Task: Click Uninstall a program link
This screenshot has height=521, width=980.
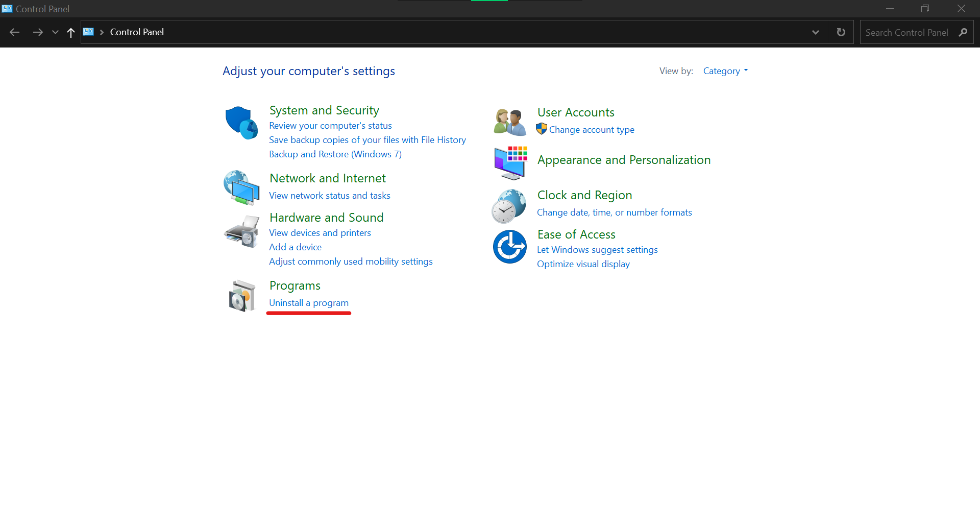Action: tap(308, 303)
